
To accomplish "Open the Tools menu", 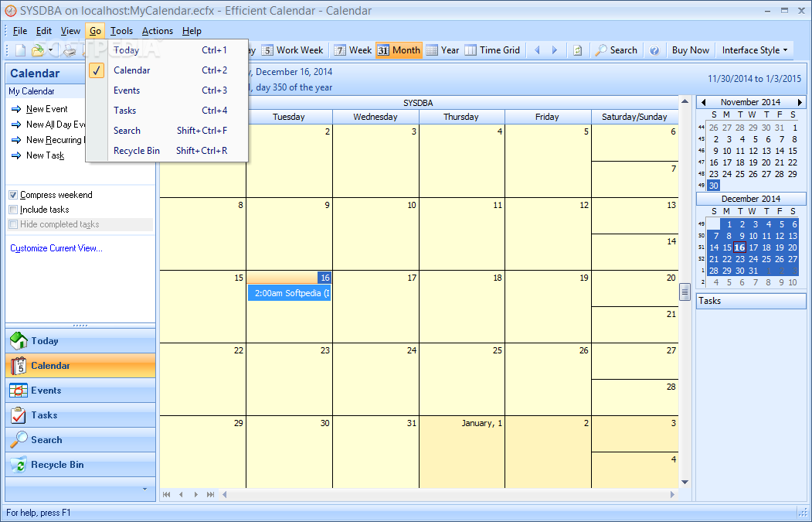I will tap(122, 31).
